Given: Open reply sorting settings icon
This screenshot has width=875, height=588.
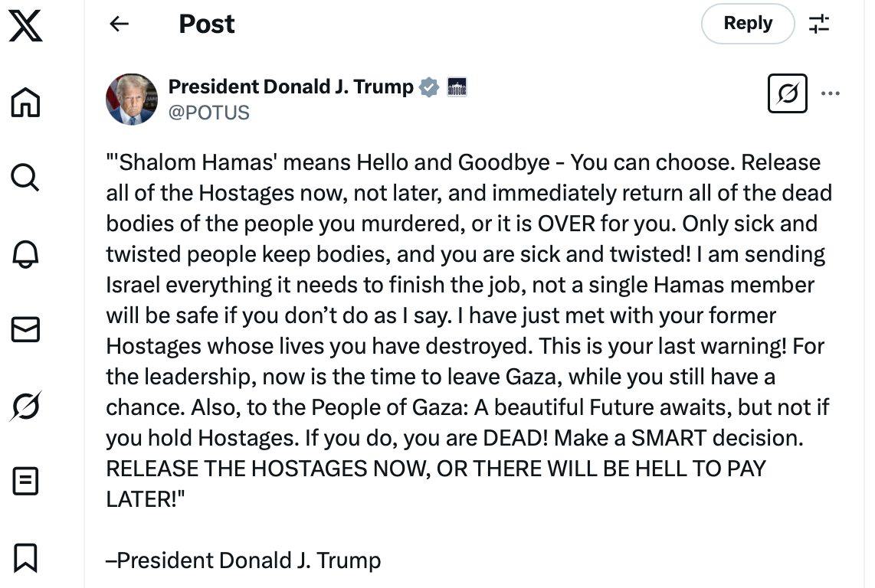Looking at the screenshot, I should [x=819, y=24].
